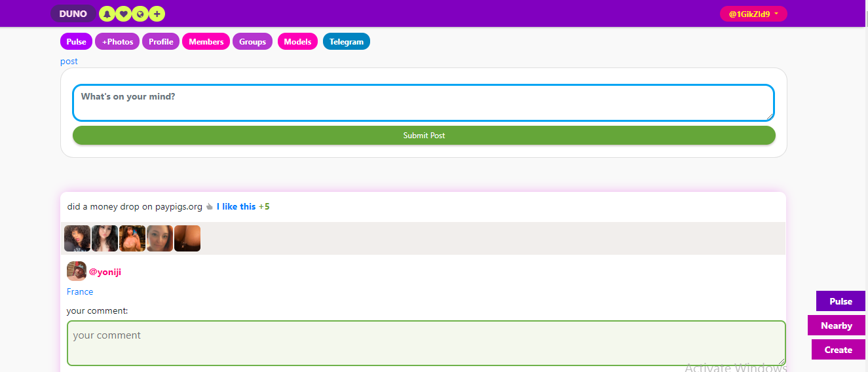Click the post link
This screenshot has width=868, height=372.
69,62
